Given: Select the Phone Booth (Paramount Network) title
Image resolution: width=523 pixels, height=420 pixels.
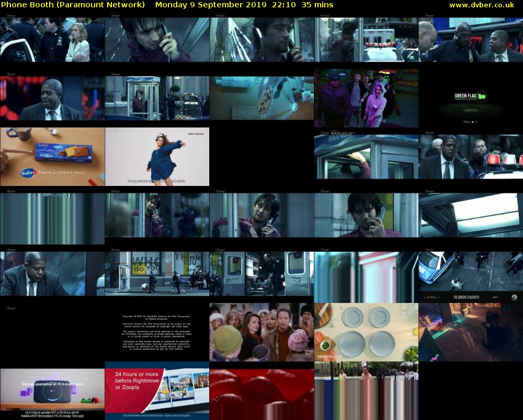Looking at the screenshot, I should tap(73, 5).
